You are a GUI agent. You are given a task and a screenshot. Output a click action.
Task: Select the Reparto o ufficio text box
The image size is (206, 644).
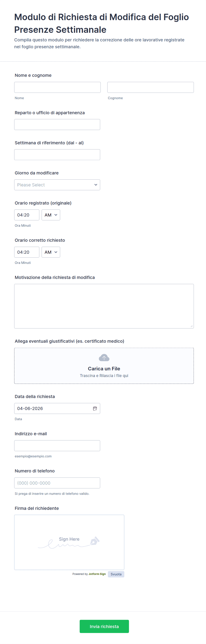(x=57, y=124)
